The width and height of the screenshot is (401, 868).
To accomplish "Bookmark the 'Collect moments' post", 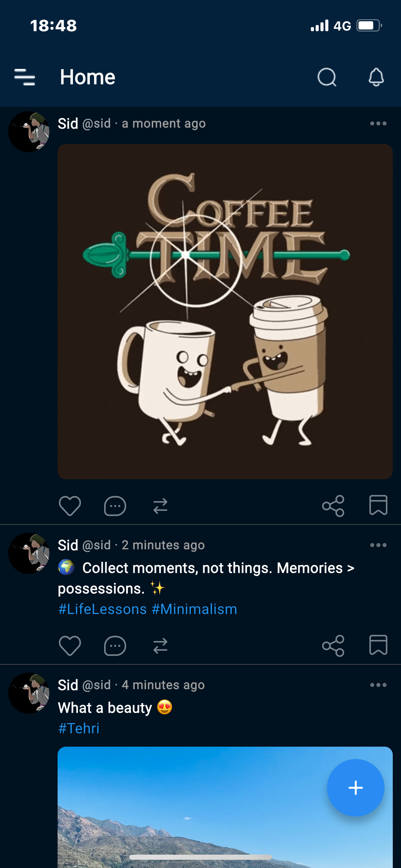I will [x=378, y=645].
